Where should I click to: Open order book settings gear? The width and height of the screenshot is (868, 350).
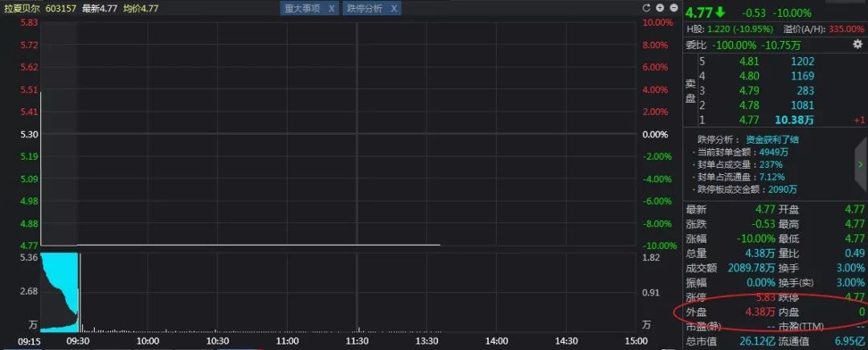857,45
